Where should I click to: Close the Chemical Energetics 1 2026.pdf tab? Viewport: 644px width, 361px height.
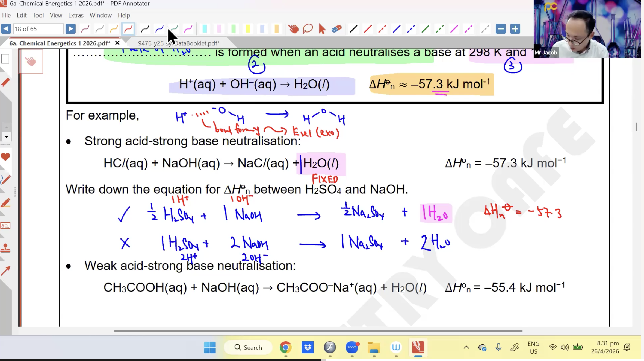[x=117, y=43]
